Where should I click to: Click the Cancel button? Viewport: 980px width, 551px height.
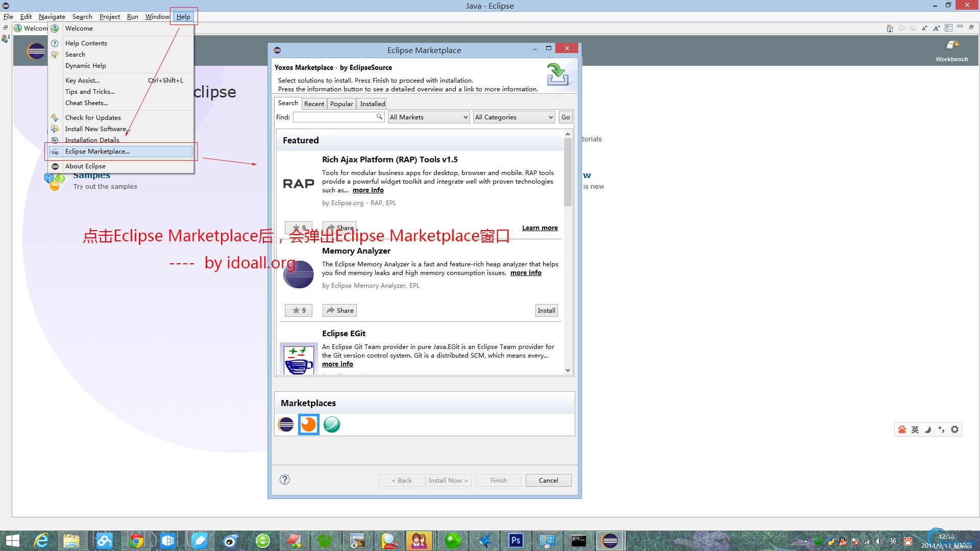[x=548, y=480]
